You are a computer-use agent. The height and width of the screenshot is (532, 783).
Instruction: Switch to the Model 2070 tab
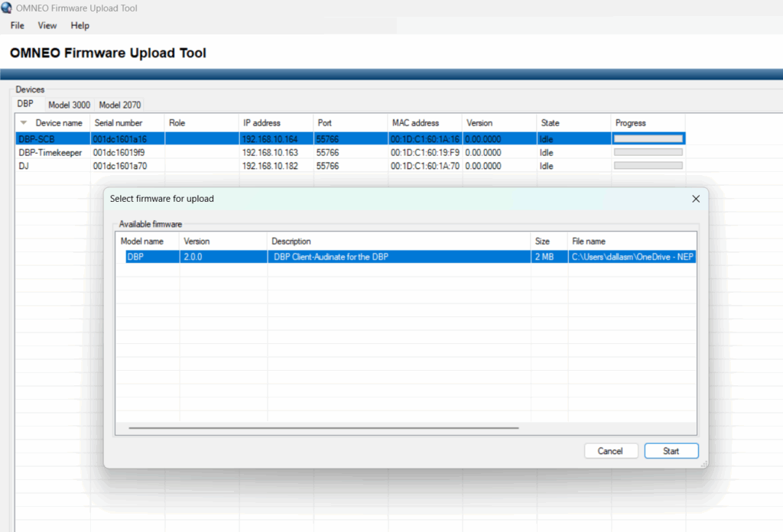pyautogui.click(x=120, y=105)
